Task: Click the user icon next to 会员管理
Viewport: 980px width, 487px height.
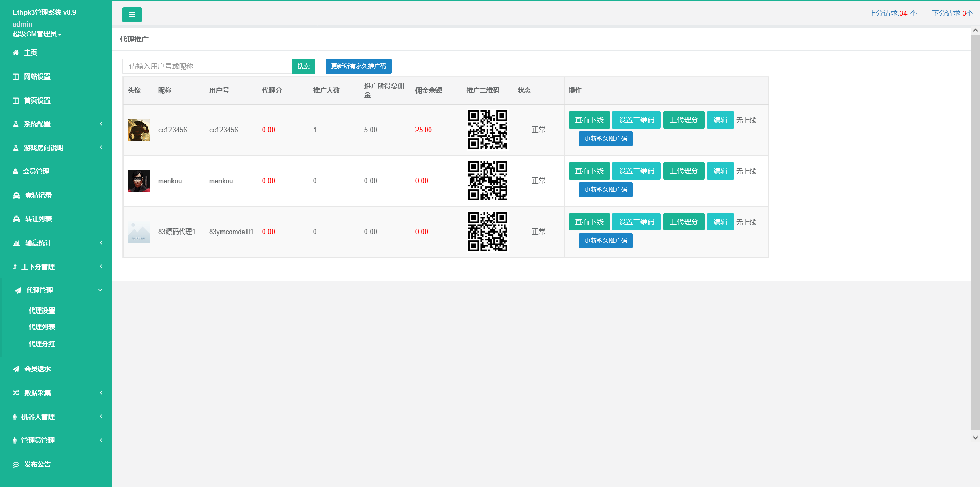Action: pos(15,172)
